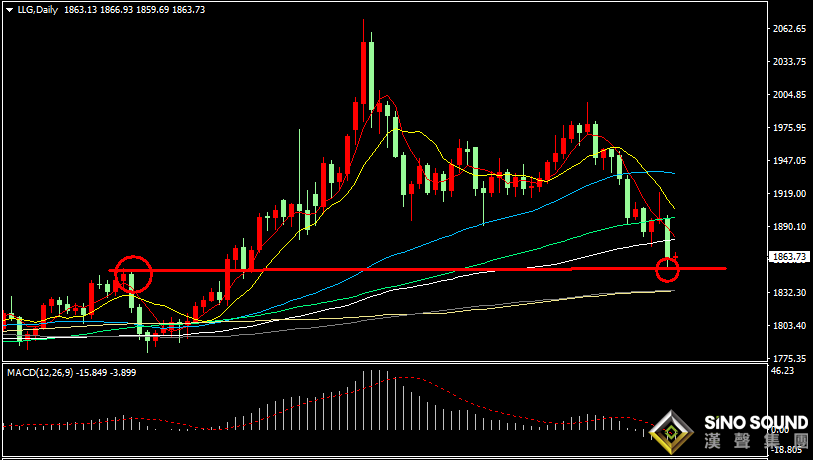The height and width of the screenshot is (460, 813).
Task: Click the 1803.40 price scale label
Action: pos(789,326)
